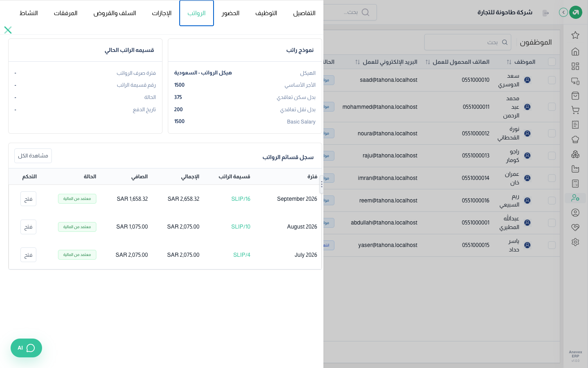Open the July 2026 payslip with فتح
Screen dimensions: 588x368
click(x=28, y=255)
